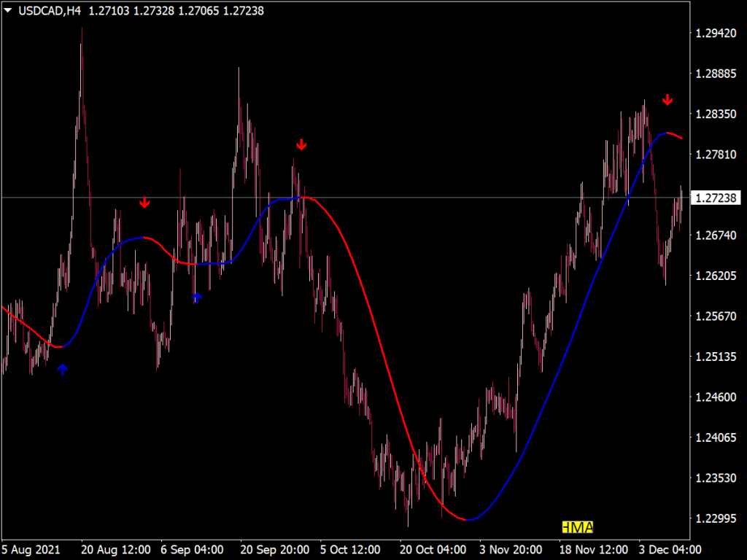
Task: Click the leftmost red sell arrow near late August
Action: coord(144,203)
